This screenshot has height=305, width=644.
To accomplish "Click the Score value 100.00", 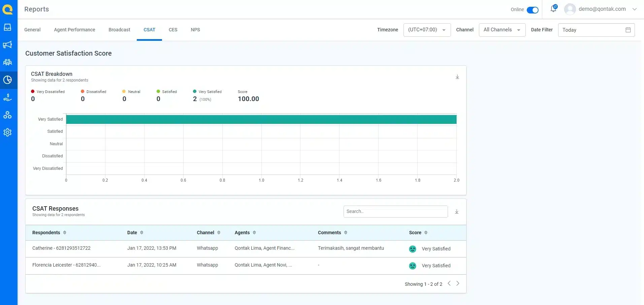I will pyautogui.click(x=248, y=99).
